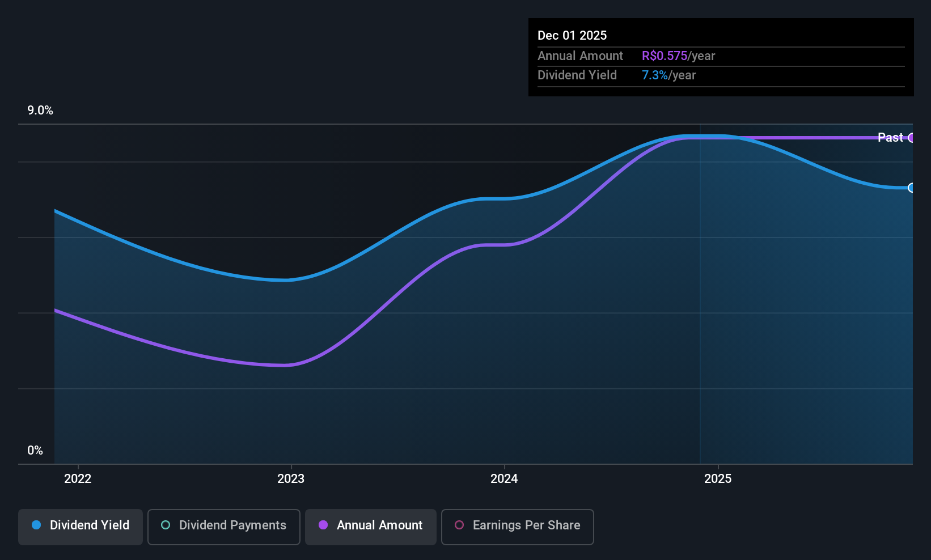Toggle the Dividend Yield legend button
The image size is (931, 560).
81,527
